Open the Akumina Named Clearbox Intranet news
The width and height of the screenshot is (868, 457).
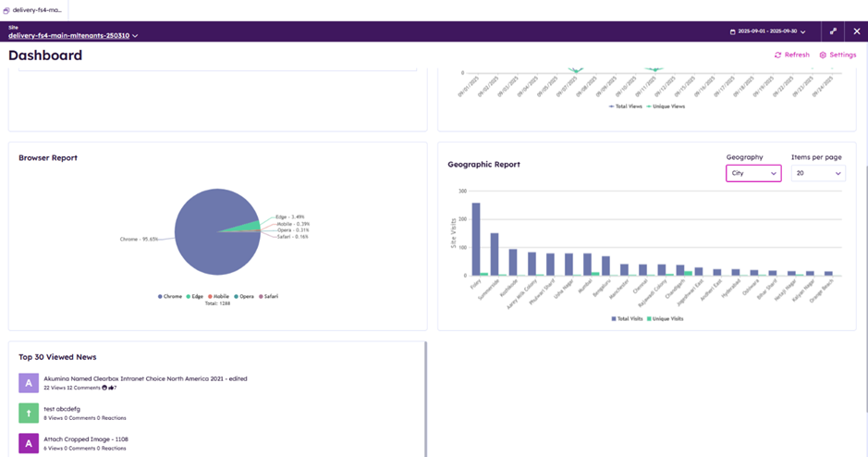click(145, 378)
